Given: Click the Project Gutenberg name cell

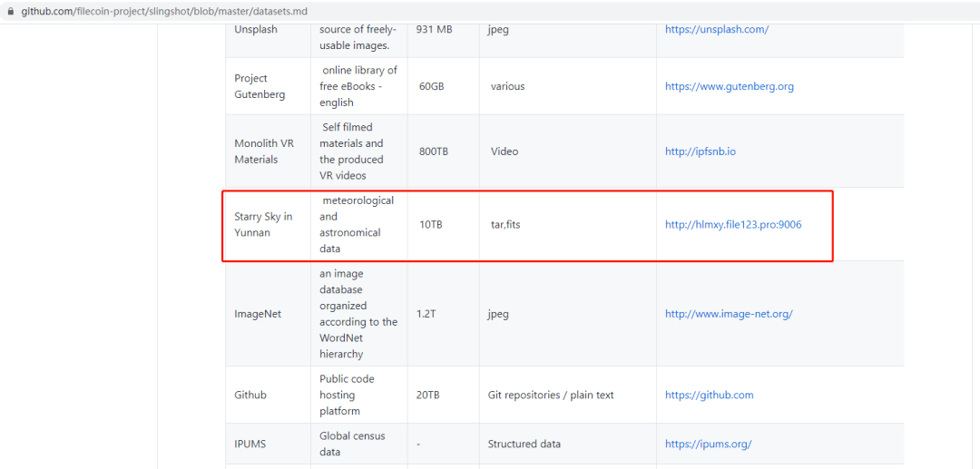Looking at the screenshot, I should click(268, 86).
